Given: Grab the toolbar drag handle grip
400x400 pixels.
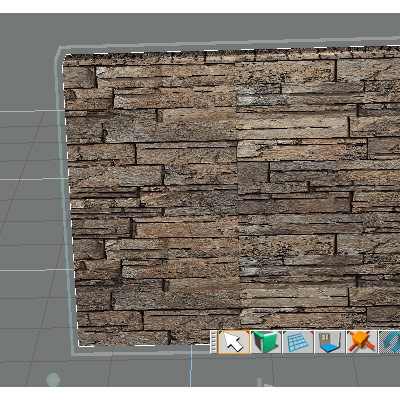Looking at the screenshot, I should (214, 342).
